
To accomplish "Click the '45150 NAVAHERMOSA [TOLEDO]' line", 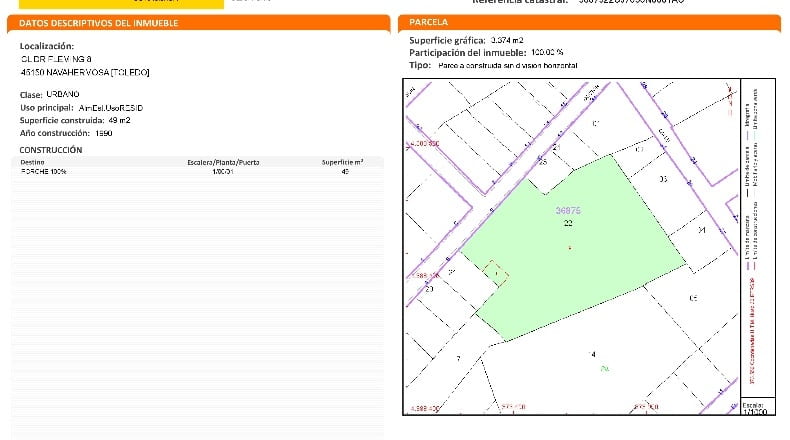I will [x=85, y=73].
